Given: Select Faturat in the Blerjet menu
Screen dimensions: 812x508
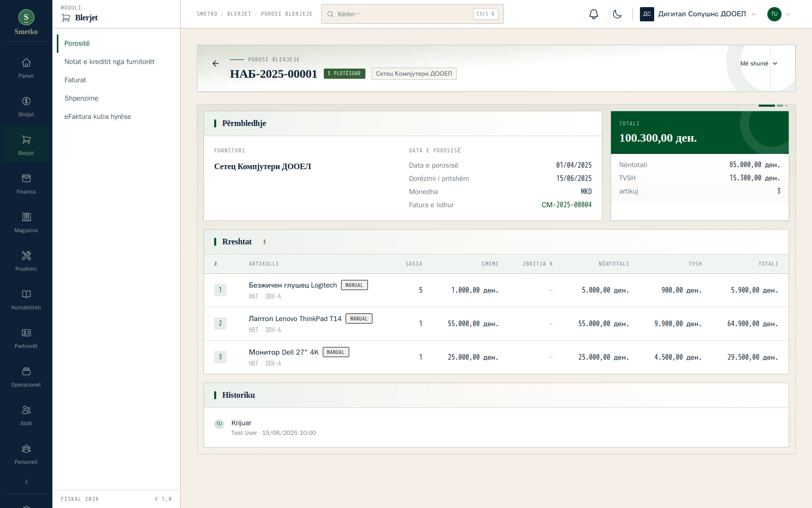Looking at the screenshot, I should [x=75, y=80].
